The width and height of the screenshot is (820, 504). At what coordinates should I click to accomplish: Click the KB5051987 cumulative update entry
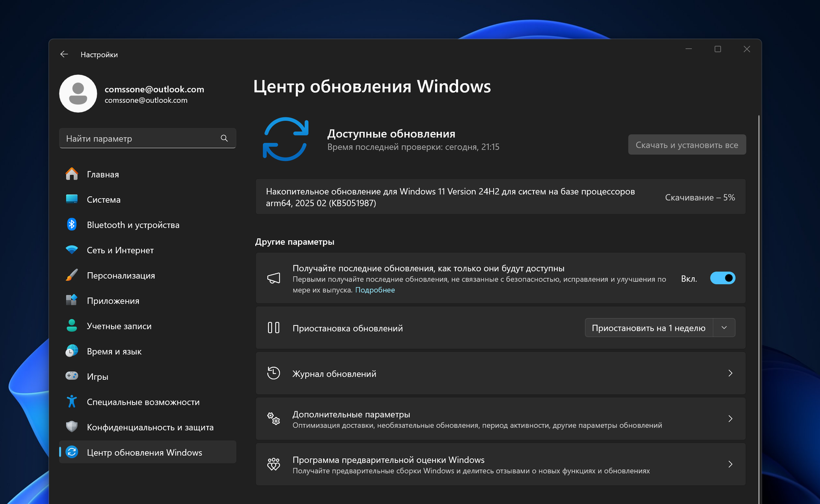(501, 197)
